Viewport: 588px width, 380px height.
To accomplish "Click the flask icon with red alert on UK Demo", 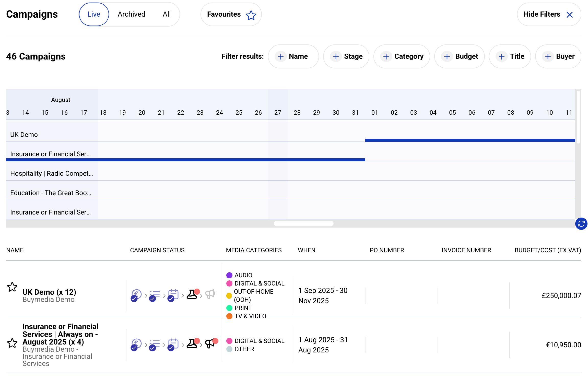I will pos(192,294).
